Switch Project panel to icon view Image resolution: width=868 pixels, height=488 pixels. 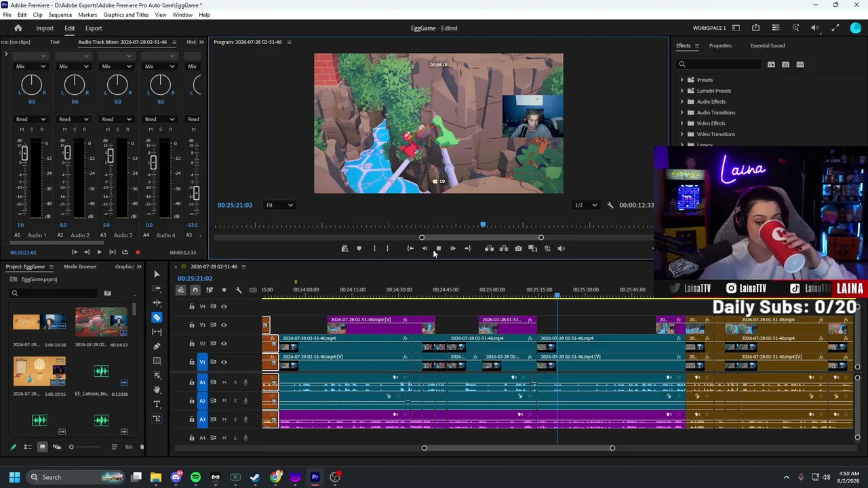point(42,447)
